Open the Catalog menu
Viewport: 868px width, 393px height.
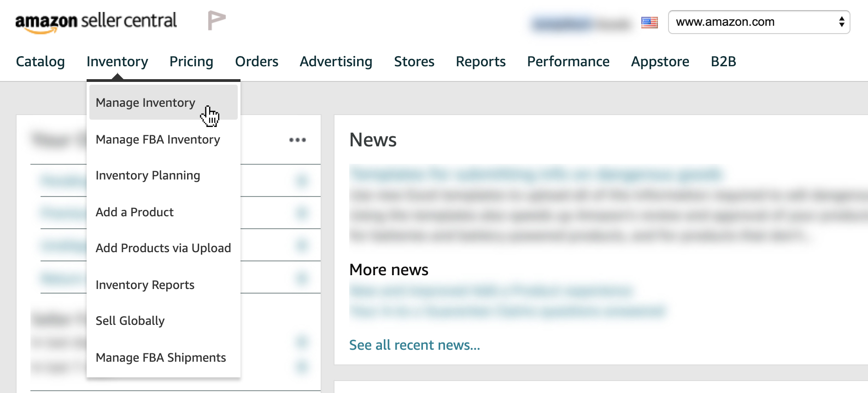(x=40, y=62)
